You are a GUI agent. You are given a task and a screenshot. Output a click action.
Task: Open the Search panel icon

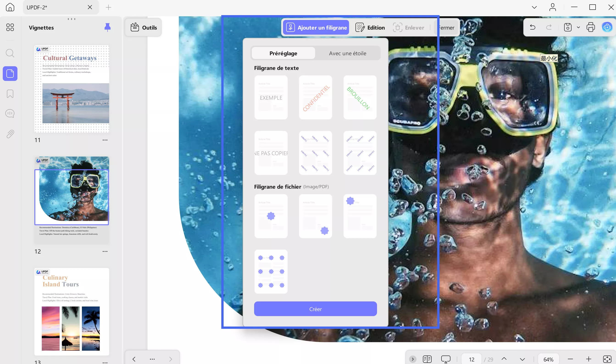[x=10, y=53]
